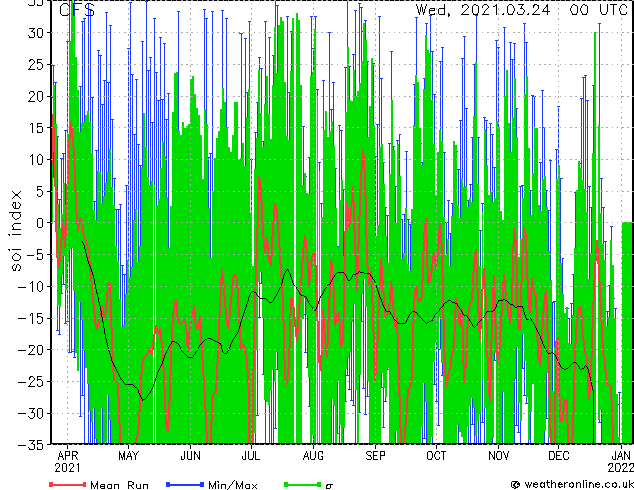Click the 'Wed, 2021.03.24' date text
Image resolution: width=634 pixels, height=490 pixels.
coord(483,9)
